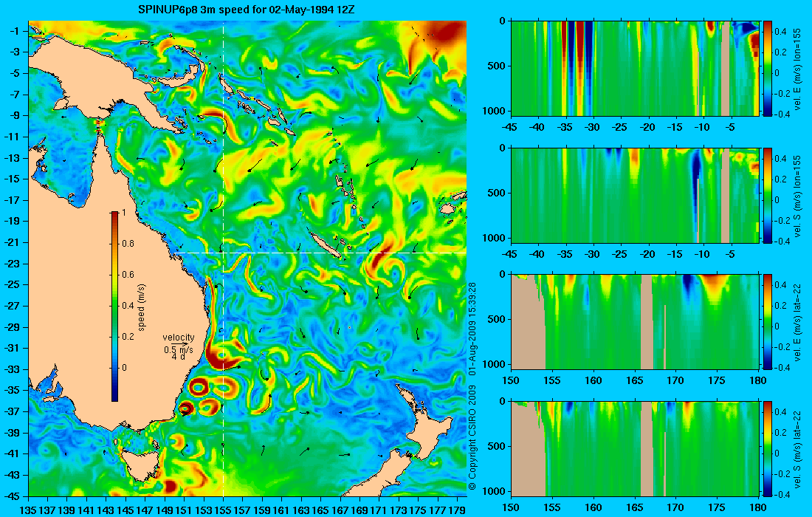Click the top panel "vel. E (m/s) lon=155" colorbar

pos(768,69)
